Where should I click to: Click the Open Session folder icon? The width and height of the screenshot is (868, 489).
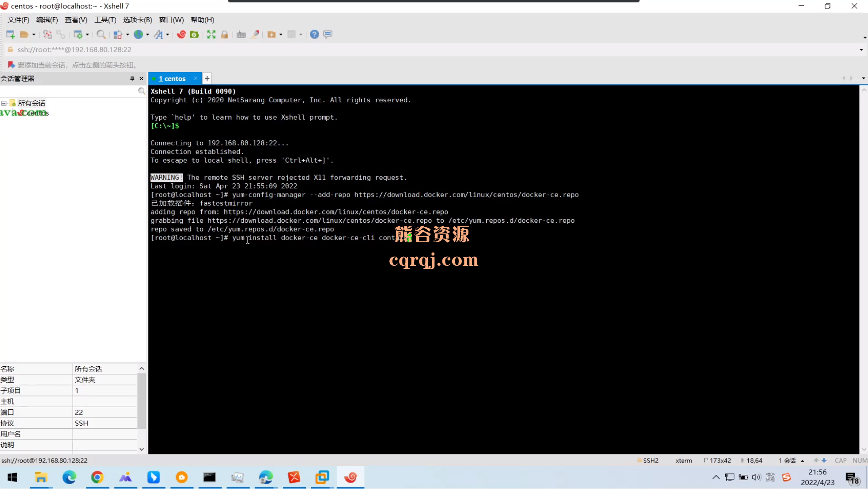(24, 35)
